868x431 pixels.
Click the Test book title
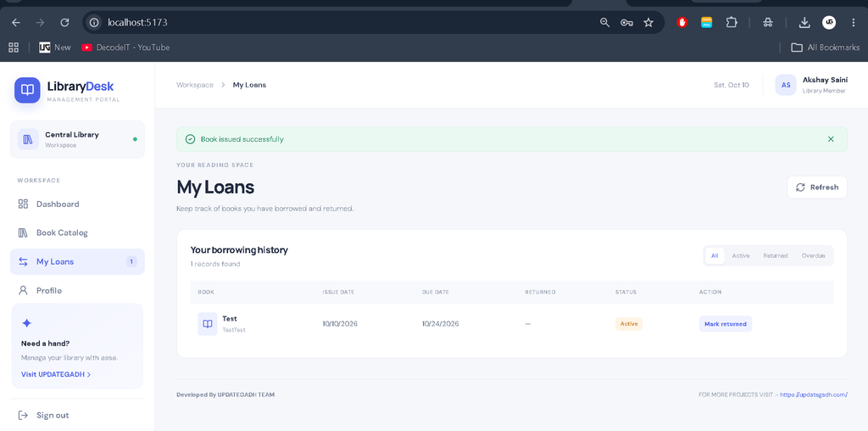tap(230, 318)
